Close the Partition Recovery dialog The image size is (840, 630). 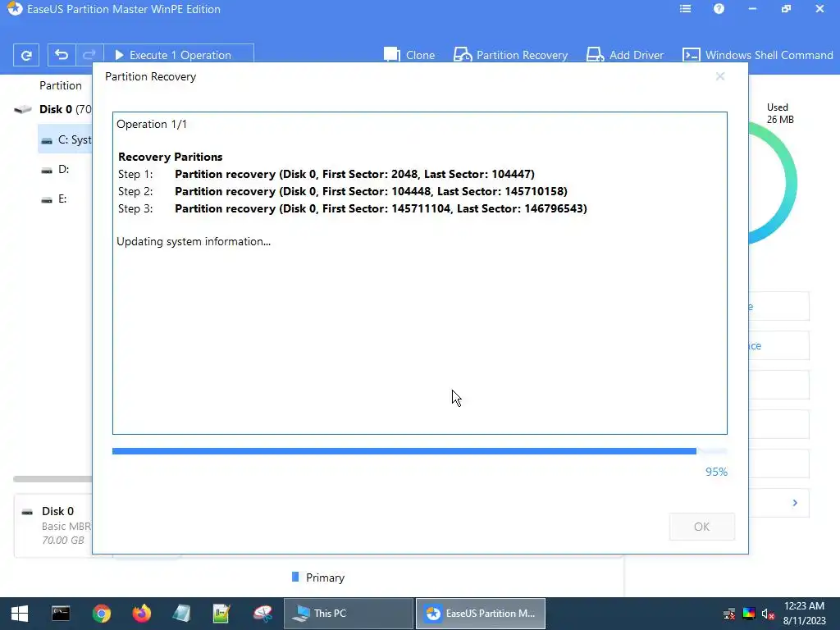[720, 76]
